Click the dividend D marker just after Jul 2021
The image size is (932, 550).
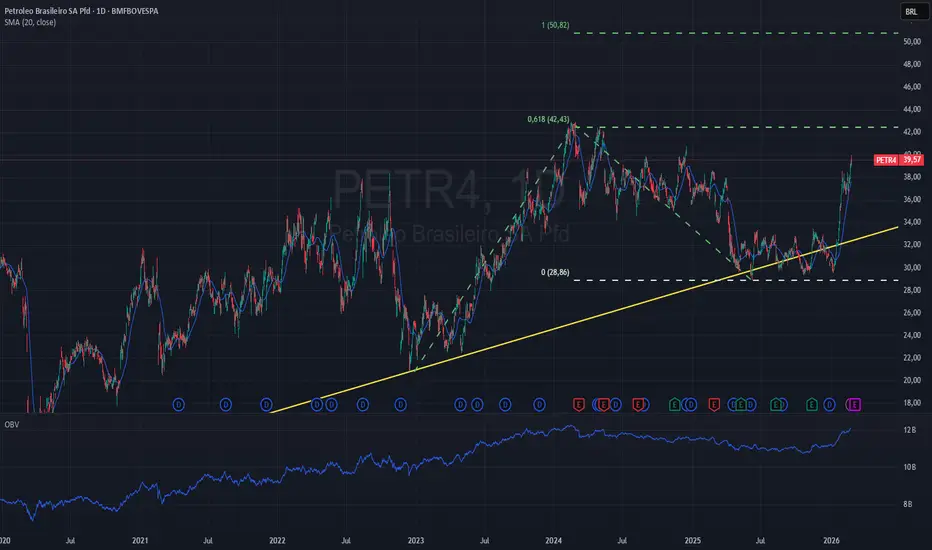pos(225,405)
